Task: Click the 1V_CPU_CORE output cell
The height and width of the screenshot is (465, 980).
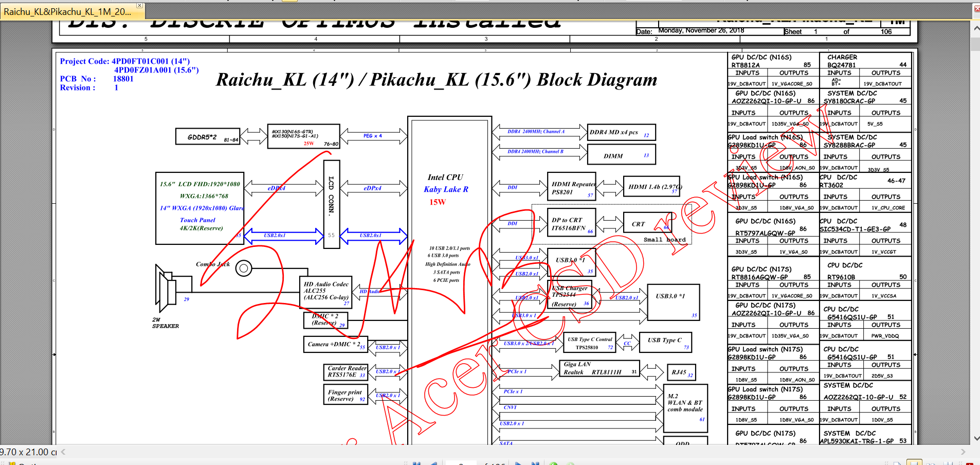Action: pyautogui.click(x=888, y=208)
